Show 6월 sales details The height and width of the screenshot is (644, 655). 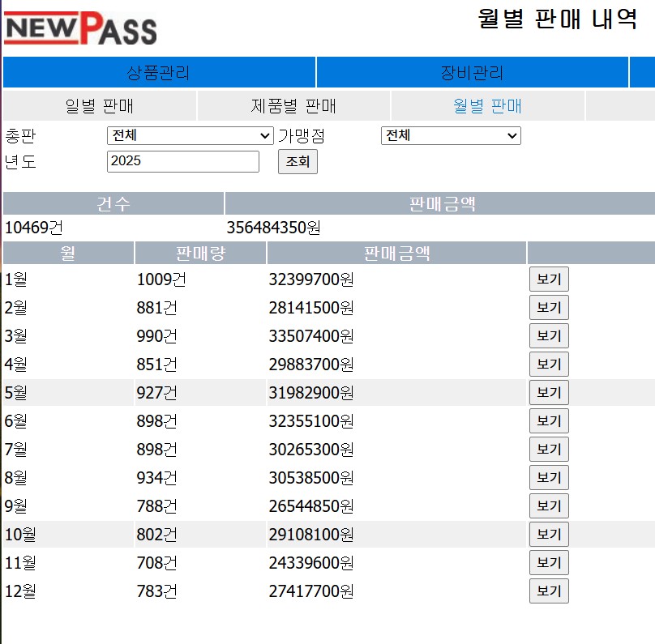click(x=549, y=421)
